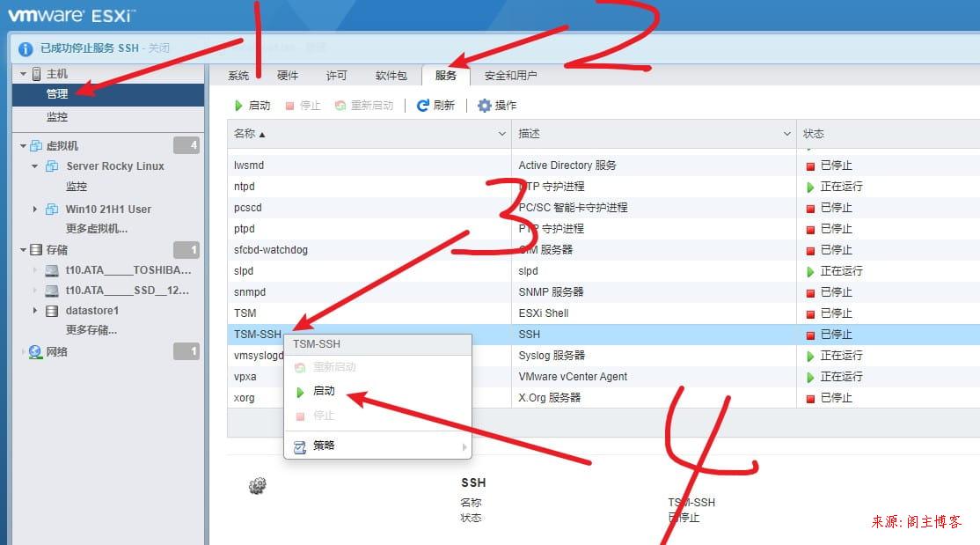Open the 更多存储... link
Image resolution: width=980 pixels, height=545 pixels.
click(x=91, y=330)
